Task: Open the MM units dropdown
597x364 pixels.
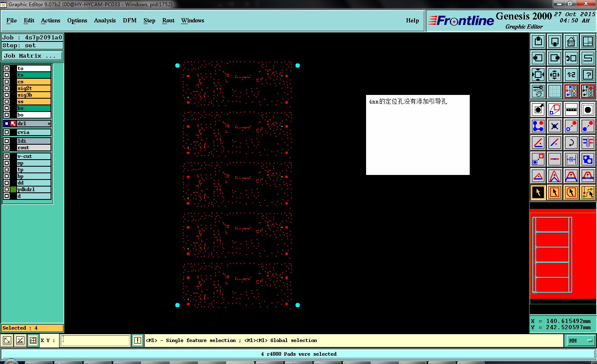Action: (x=580, y=340)
